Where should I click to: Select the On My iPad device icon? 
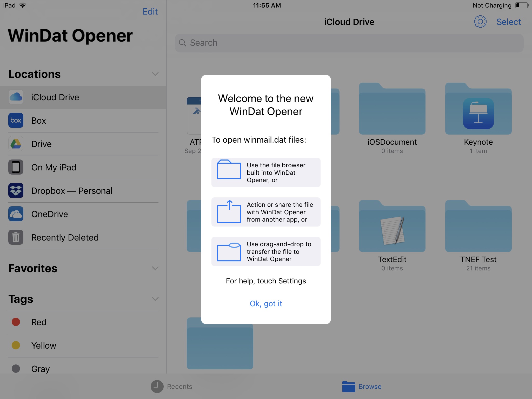(16, 167)
